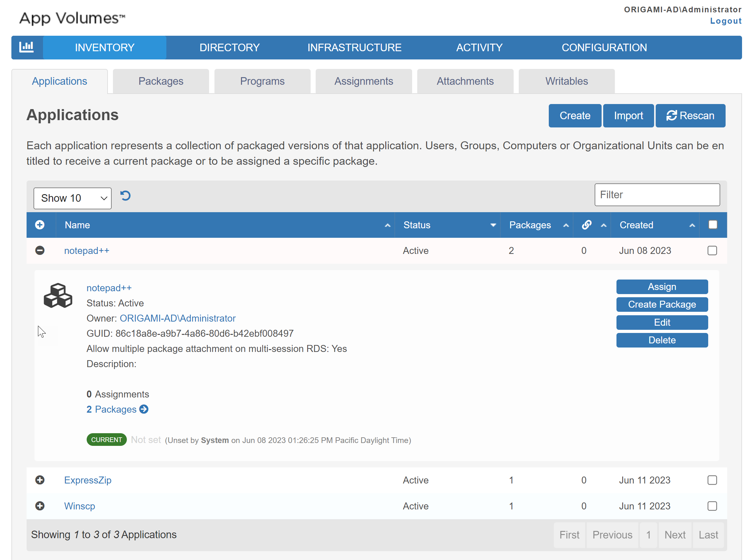The width and height of the screenshot is (749, 560).
Task: Check the ExpressZip row checkbox
Action: pos(712,480)
